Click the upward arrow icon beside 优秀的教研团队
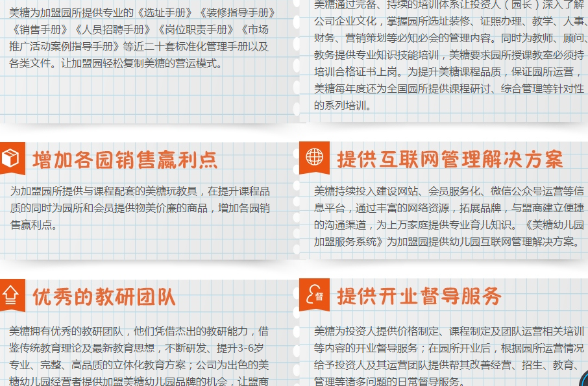Image resolution: width=588 pixels, height=386 pixels. tap(11, 296)
